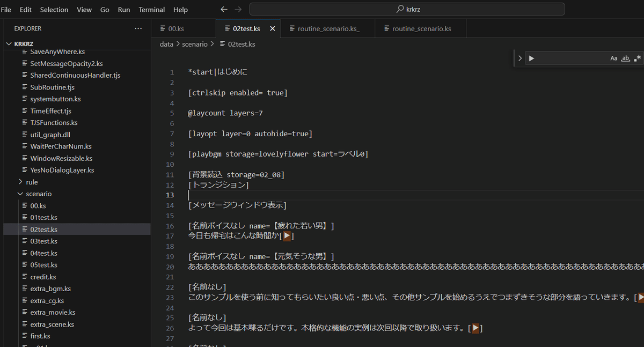Click file icon of the 00.ks tab

tap(163, 28)
